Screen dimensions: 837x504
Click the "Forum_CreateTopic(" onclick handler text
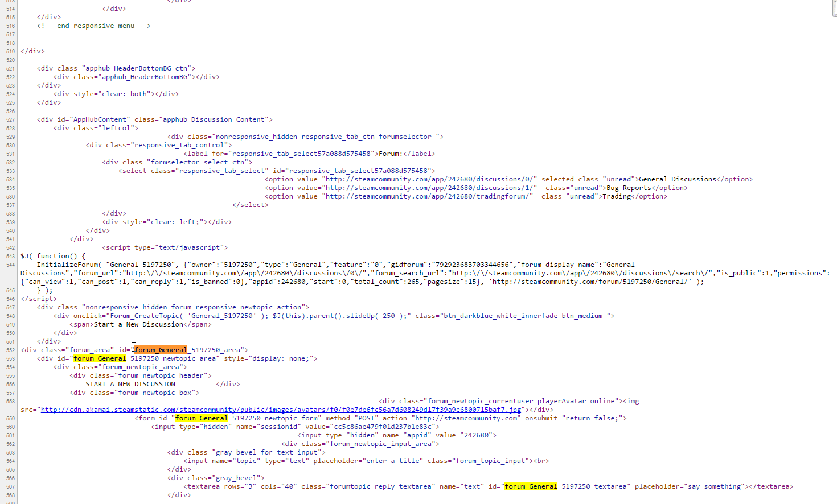point(147,316)
